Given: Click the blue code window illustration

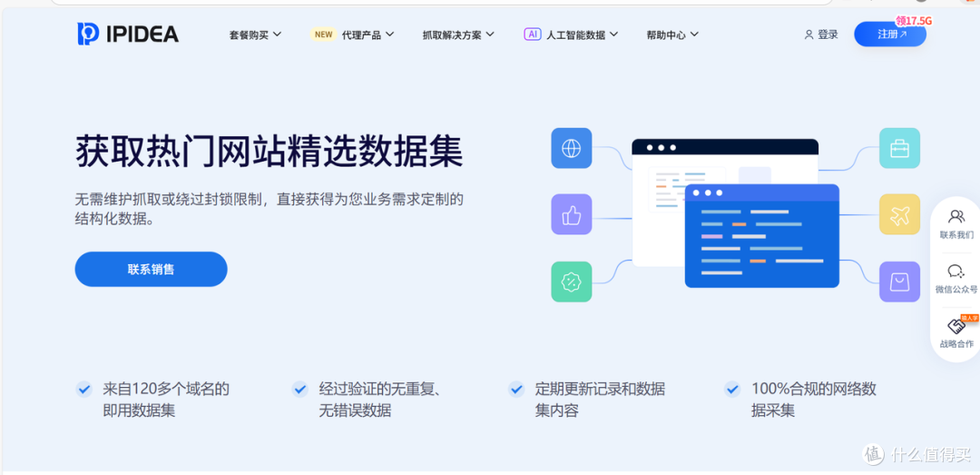Looking at the screenshot, I should click(x=762, y=236).
